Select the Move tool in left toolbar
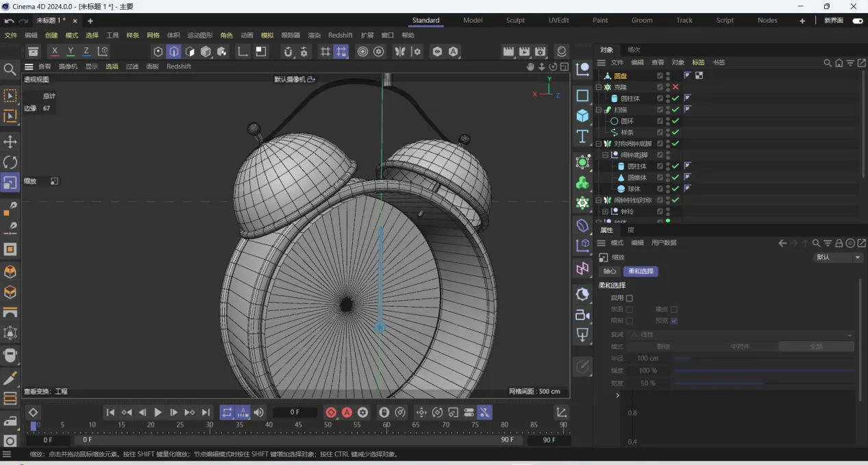Screen dimensions: 868x465 tap(10, 142)
